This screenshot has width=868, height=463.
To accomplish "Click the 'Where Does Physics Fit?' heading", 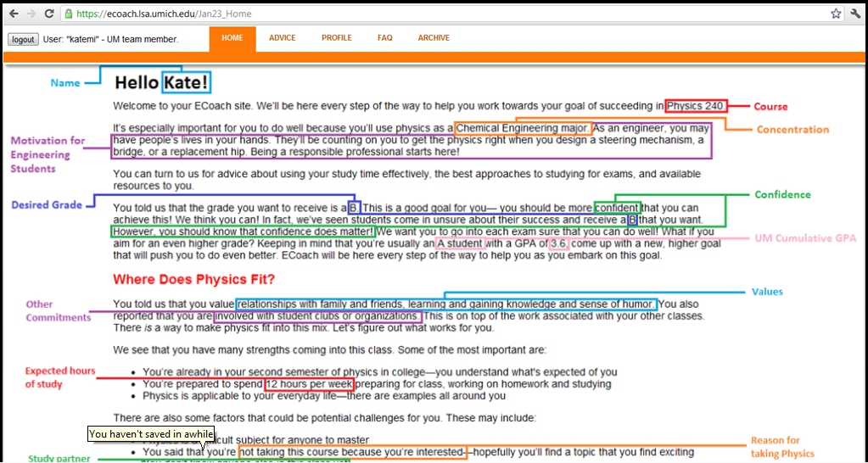I will 194,279.
